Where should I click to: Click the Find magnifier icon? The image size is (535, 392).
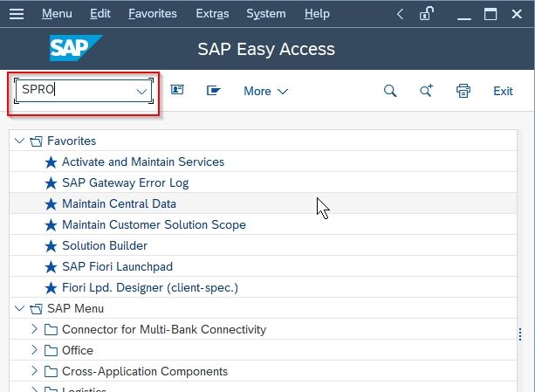pos(390,91)
